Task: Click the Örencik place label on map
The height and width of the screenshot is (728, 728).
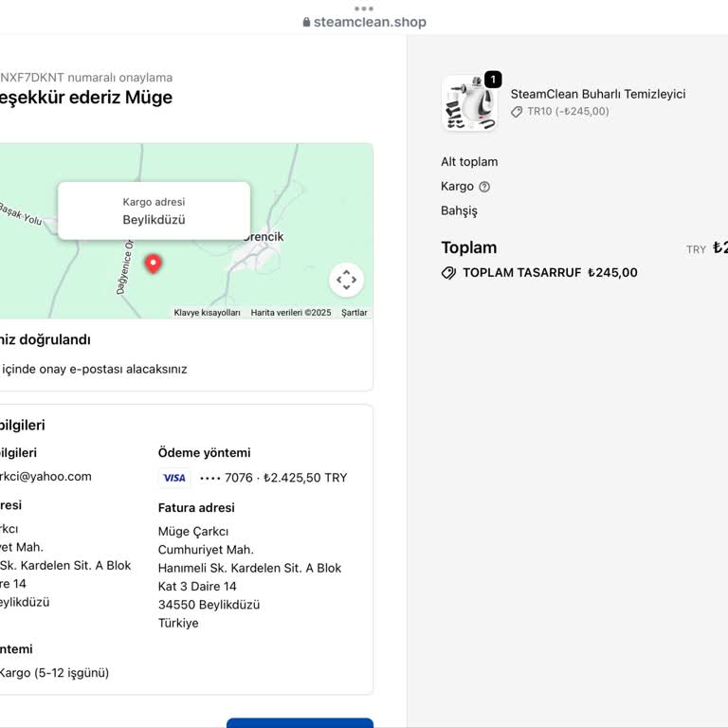Action: click(x=264, y=237)
